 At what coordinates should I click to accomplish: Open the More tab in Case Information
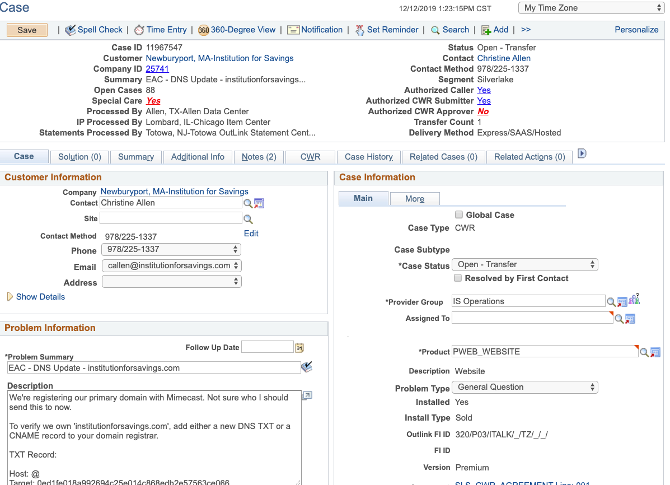click(414, 199)
